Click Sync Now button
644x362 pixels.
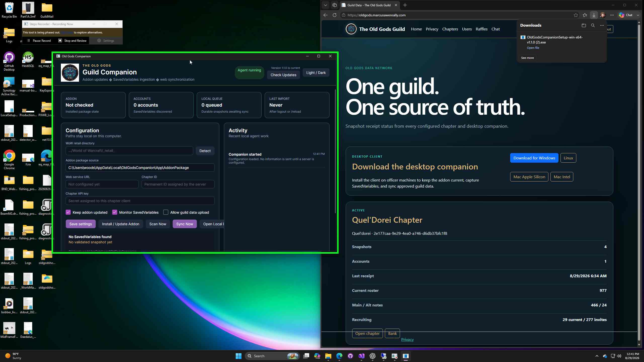tap(185, 224)
